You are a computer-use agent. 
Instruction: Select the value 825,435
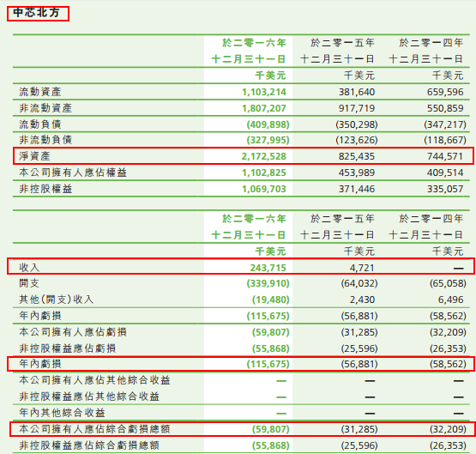click(357, 156)
